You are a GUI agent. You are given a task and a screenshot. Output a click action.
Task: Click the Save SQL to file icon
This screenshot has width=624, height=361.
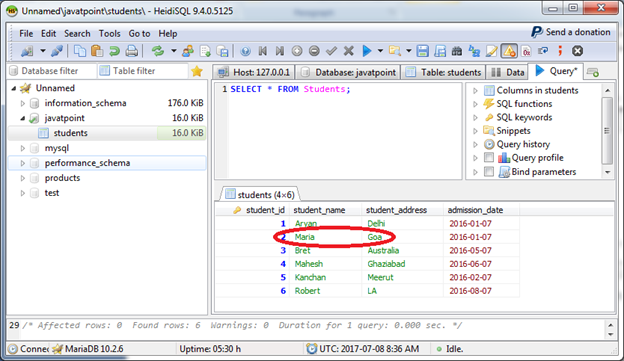pos(423,51)
